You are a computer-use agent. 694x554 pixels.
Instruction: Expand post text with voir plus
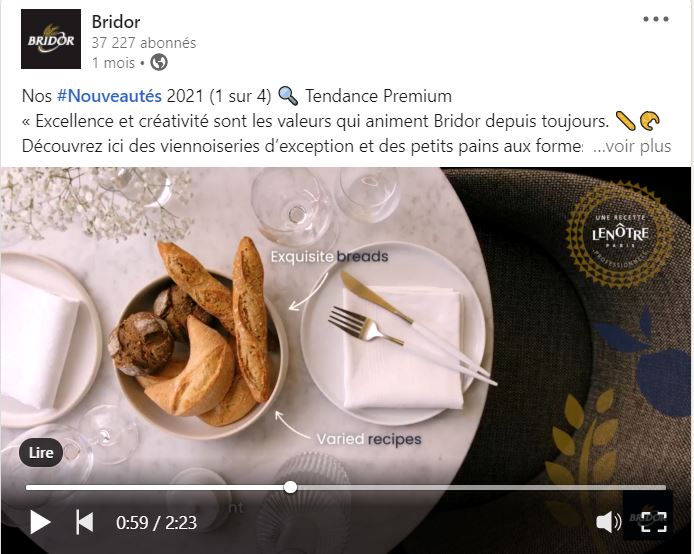pos(632,146)
